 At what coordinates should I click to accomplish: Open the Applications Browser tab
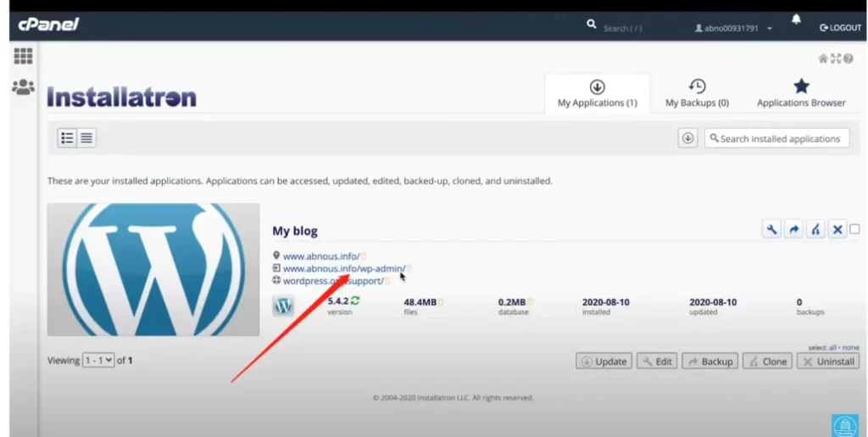[801, 93]
